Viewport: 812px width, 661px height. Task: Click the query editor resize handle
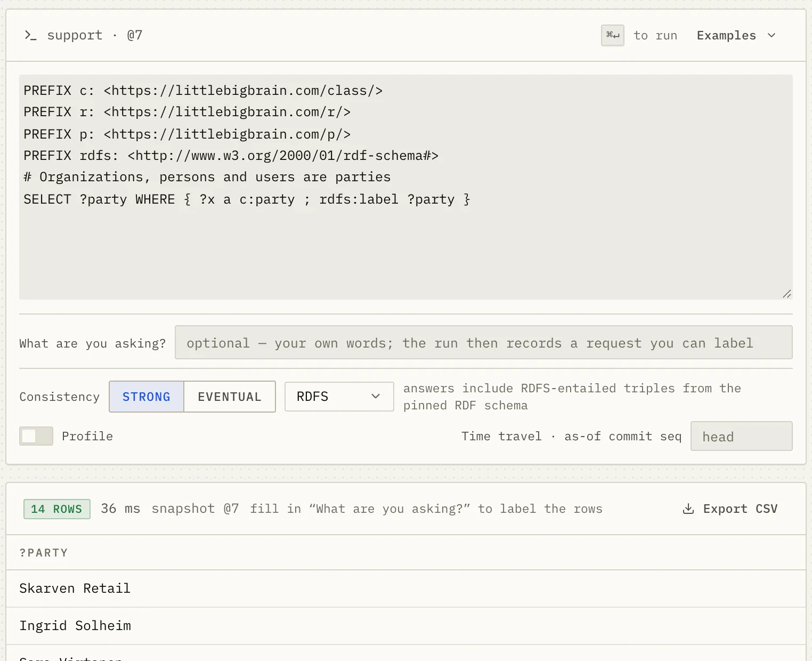[x=787, y=294]
